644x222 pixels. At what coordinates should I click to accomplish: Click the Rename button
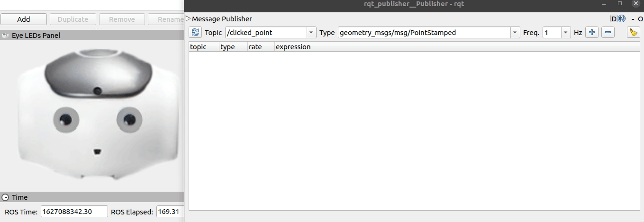(166, 19)
